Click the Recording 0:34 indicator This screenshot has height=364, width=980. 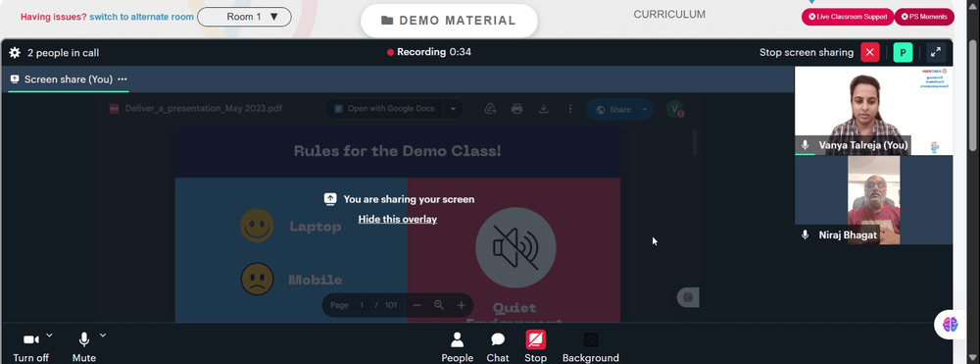coord(429,53)
